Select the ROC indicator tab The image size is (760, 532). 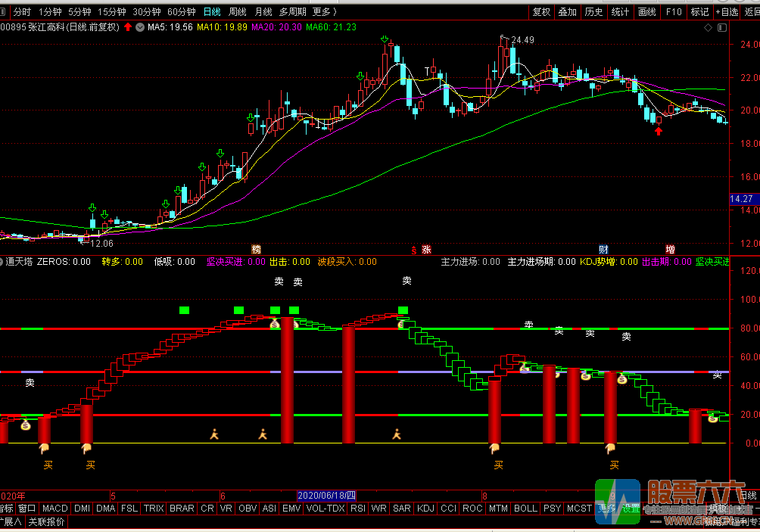coord(472,509)
